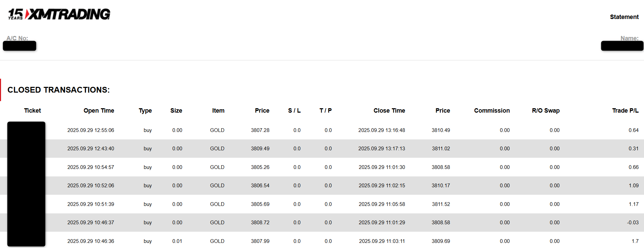Click open time 2025.09.29 12:55:06 cell

coord(91,130)
